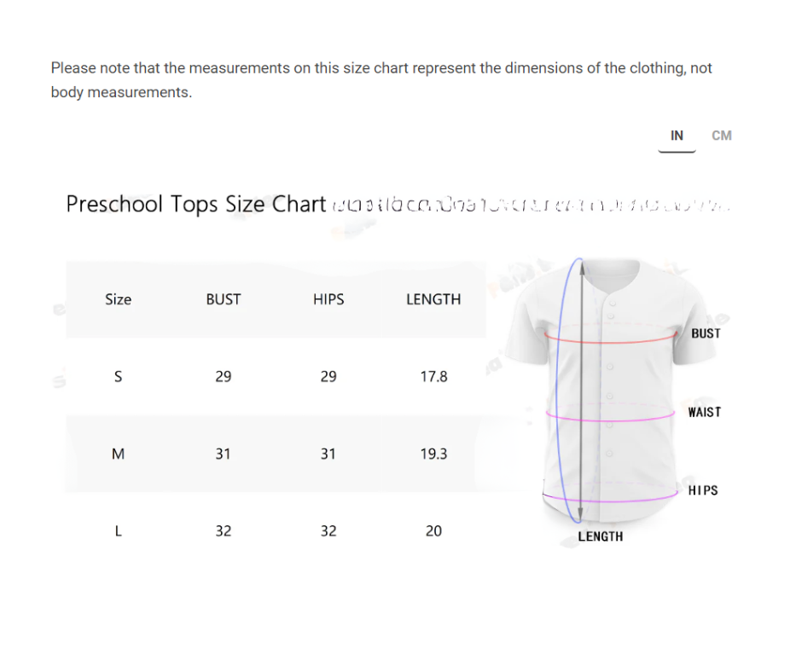
Task: Click the bust value for size M
Action: (x=224, y=454)
